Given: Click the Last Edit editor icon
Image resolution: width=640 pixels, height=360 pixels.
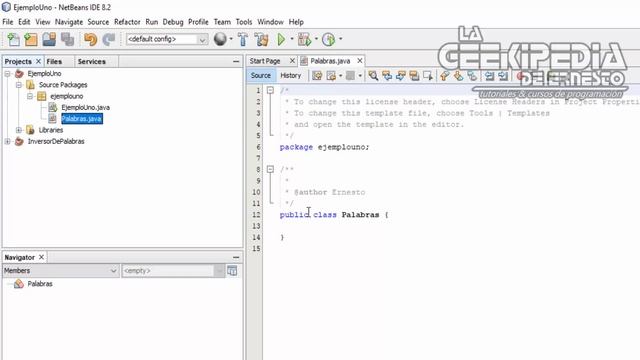Looking at the screenshot, I should point(317,76).
